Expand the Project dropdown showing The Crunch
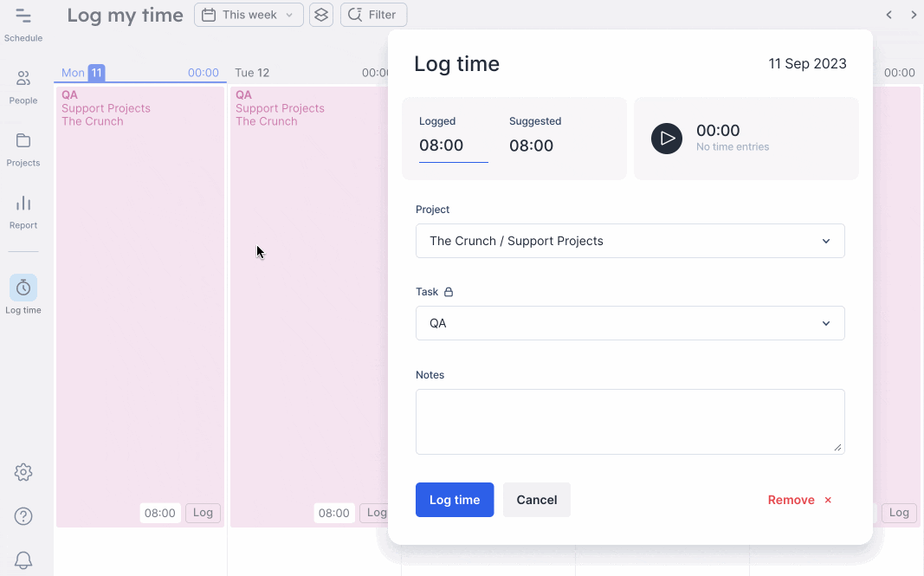 point(630,240)
